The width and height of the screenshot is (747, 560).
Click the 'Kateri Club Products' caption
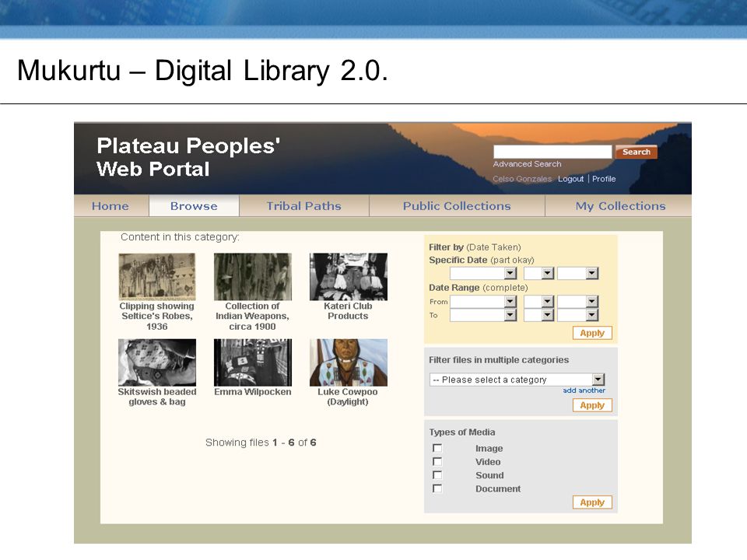[x=349, y=311]
